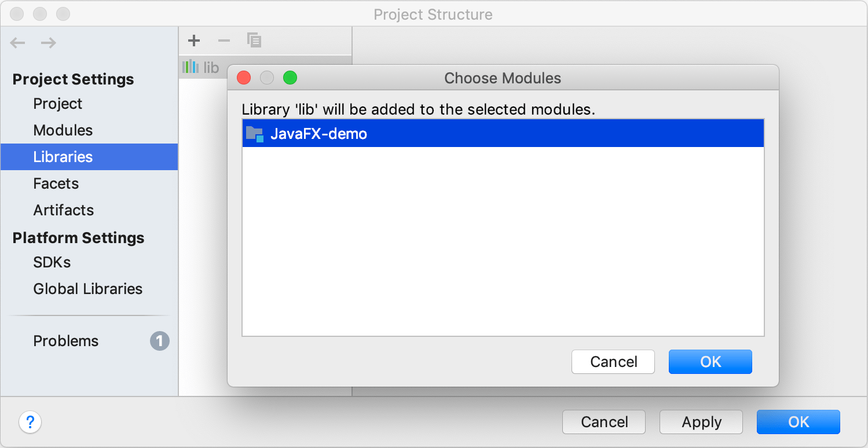Click the lib library icon
The image size is (868, 448).
[190, 68]
